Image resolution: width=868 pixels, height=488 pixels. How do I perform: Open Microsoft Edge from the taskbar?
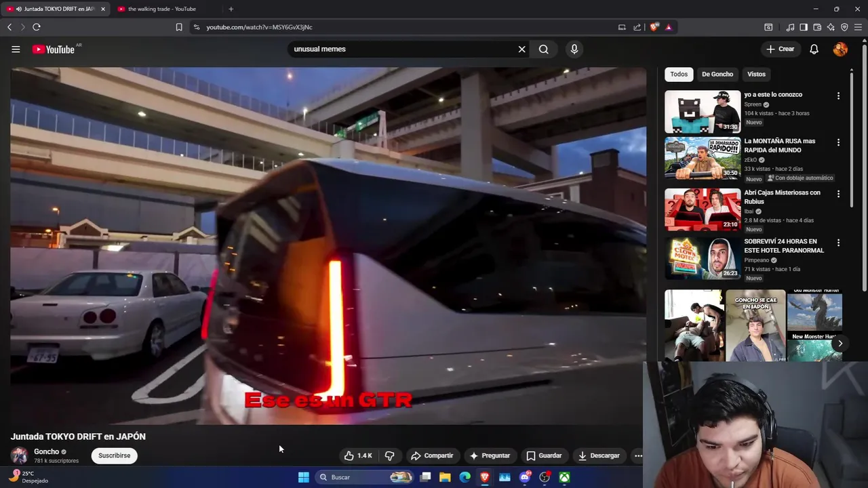point(465,477)
